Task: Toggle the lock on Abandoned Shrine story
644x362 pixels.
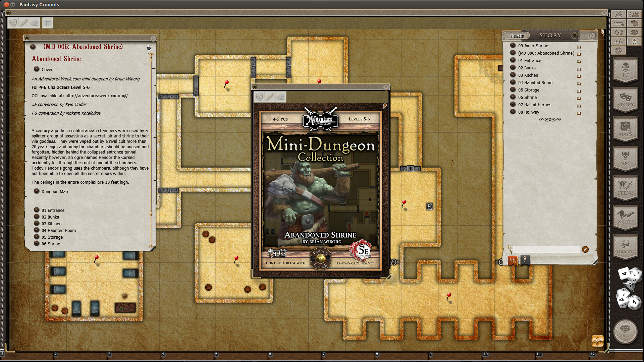Action: (149, 48)
